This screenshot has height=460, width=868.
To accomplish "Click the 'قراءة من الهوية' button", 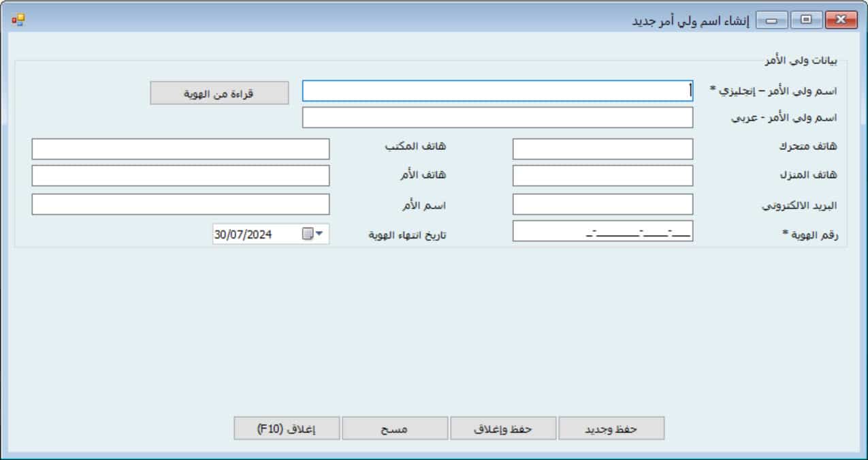I will point(219,93).
